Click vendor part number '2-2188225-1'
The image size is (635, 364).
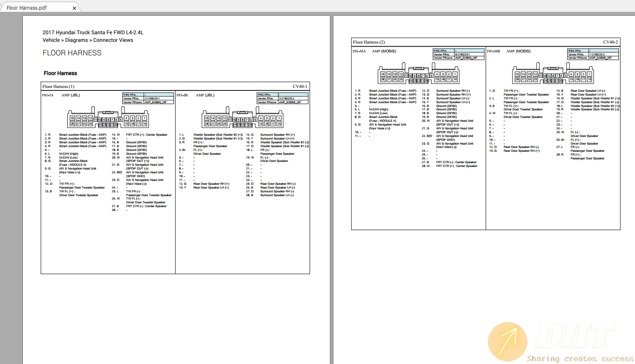[152, 99]
